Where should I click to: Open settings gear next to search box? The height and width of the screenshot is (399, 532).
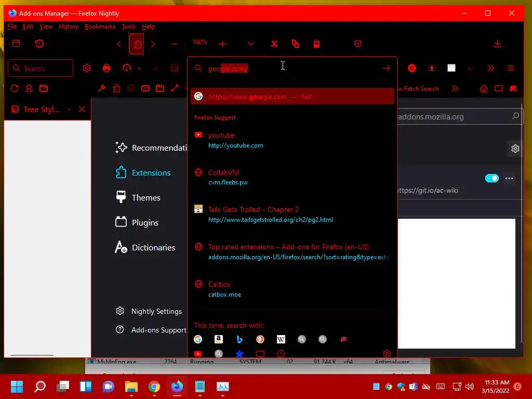coord(87,68)
